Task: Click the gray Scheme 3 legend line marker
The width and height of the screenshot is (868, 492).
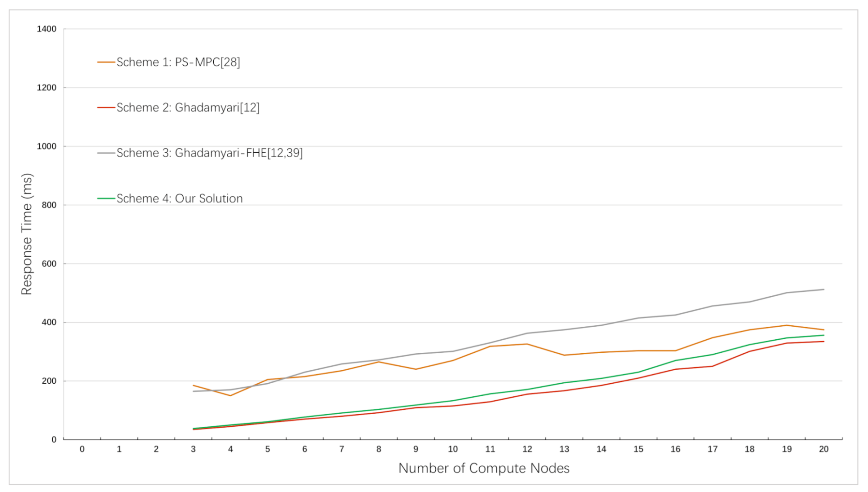Action: click(x=106, y=153)
